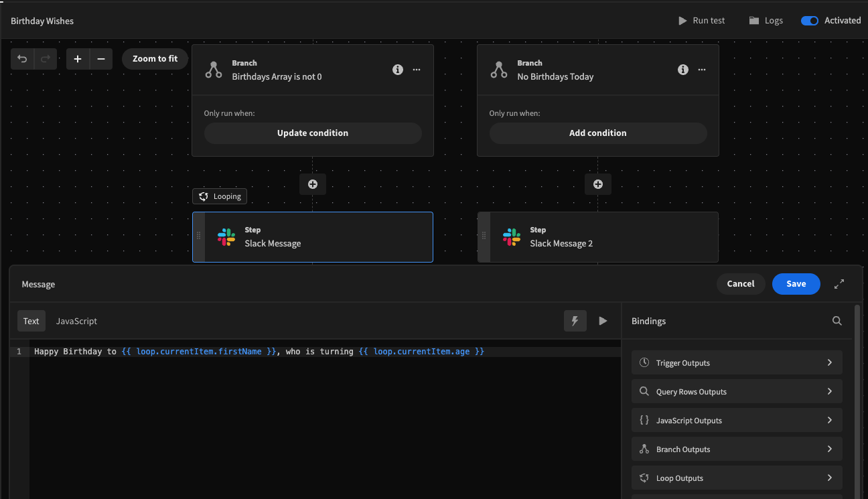Select the Slack Message step title
Image resolution: width=868 pixels, height=499 pixels.
273,244
